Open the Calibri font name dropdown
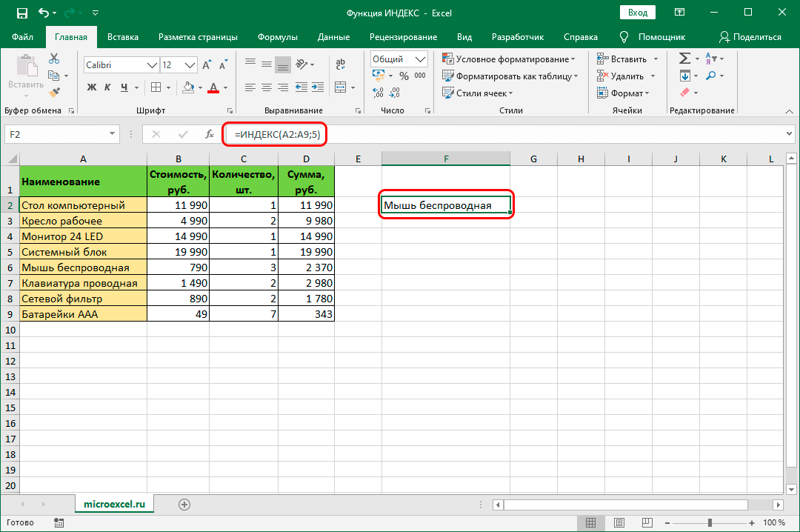Viewport: 800px width, 532px height. coord(152,65)
